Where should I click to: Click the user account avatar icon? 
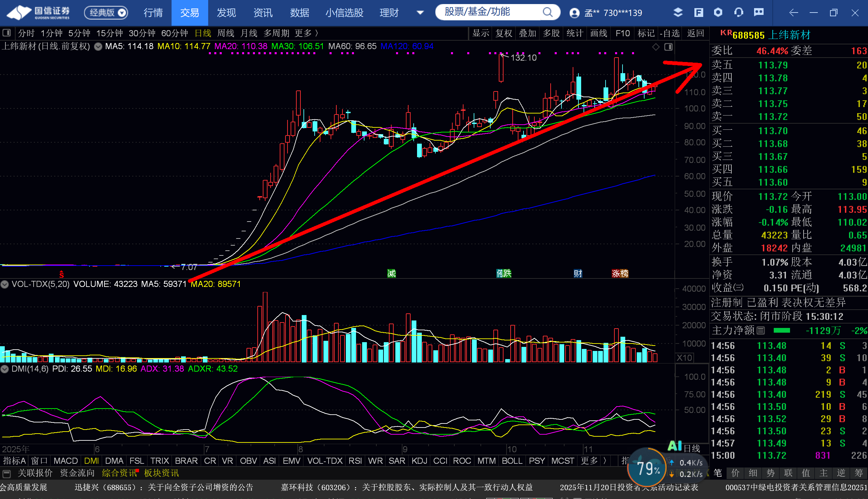[574, 13]
